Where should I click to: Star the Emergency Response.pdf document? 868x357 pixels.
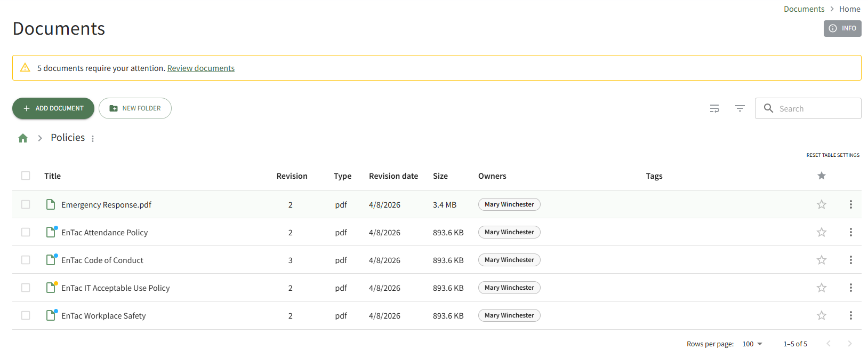coord(821,204)
